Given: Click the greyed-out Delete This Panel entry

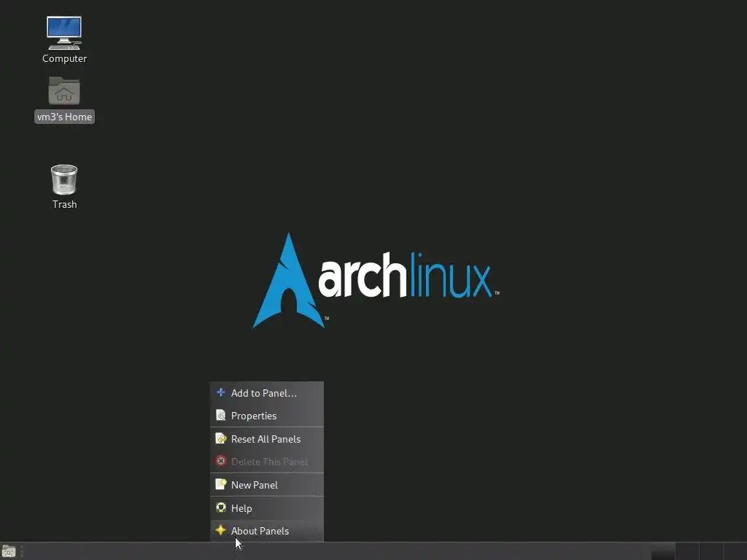Looking at the screenshot, I should [x=267, y=462].
